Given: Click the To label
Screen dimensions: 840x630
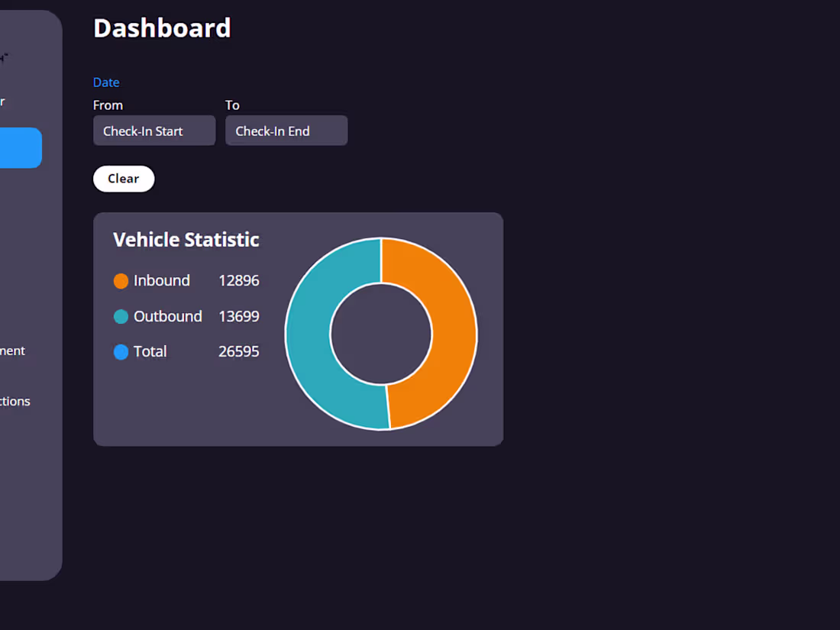Looking at the screenshot, I should click(232, 105).
